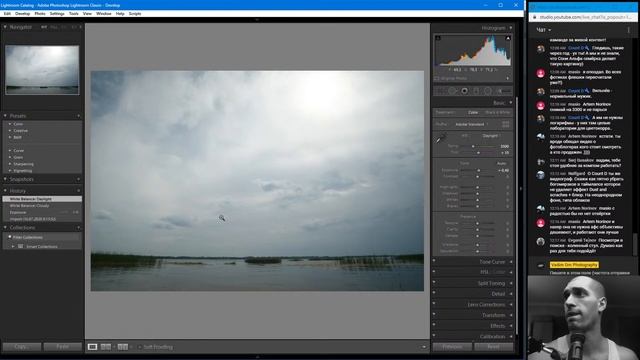Expand the Calibration panel
Image resolution: width=640 pixels, height=360 pixels.
pos(511,336)
